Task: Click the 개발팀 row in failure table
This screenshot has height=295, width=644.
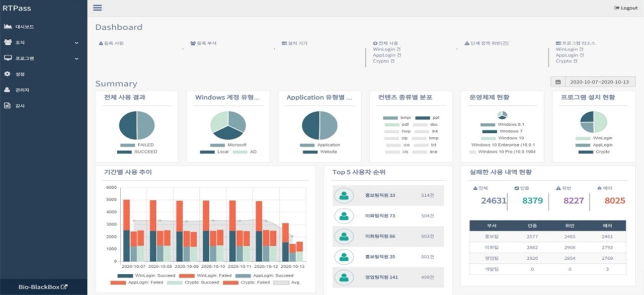Action: (547, 269)
